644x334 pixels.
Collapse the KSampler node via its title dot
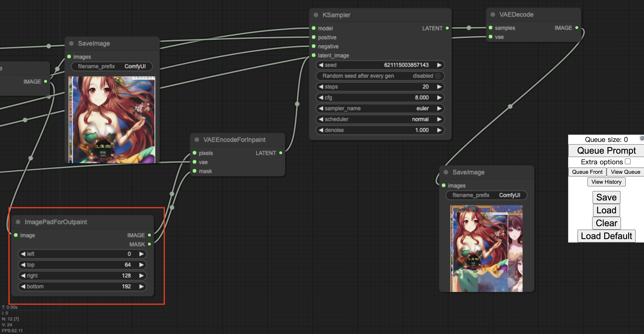point(316,15)
